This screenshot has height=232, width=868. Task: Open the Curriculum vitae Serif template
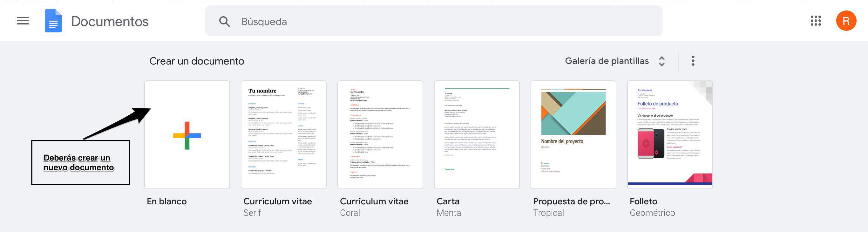(x=283, y=135)
